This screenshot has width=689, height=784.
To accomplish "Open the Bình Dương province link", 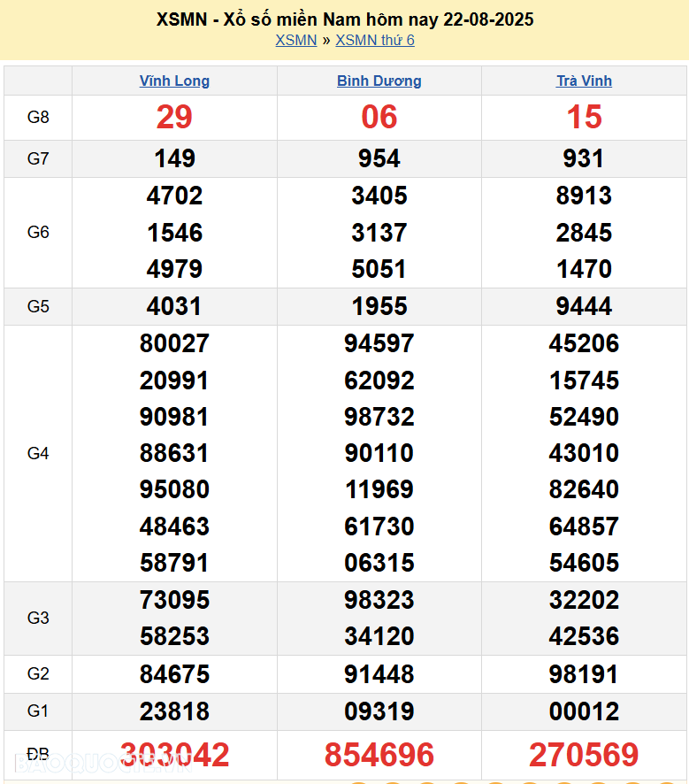I will pyautogui.click(x=379, y=81).
